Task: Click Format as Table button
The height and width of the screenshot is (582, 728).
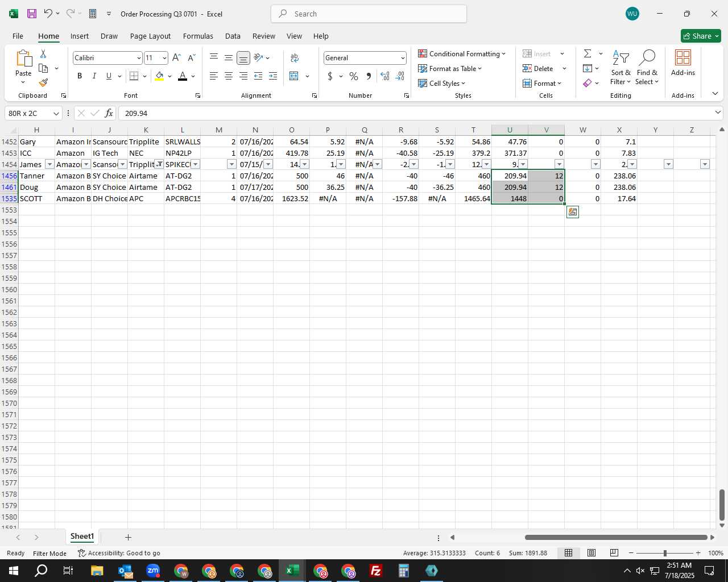Action: (450, 68)
